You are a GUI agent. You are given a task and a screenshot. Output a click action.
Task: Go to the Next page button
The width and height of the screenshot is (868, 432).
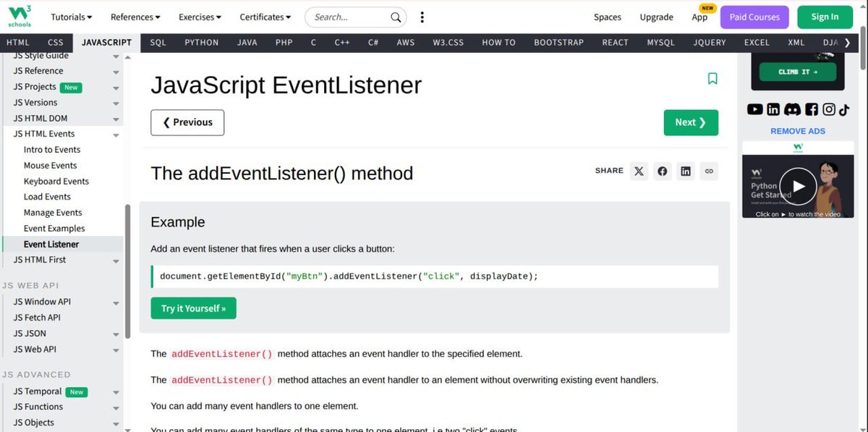click(x=691, y=122)
